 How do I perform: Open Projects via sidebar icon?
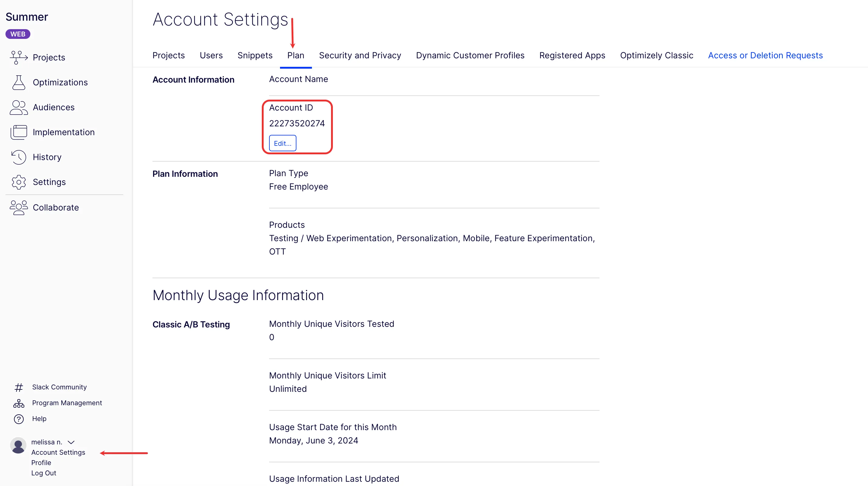coord(19,57)
